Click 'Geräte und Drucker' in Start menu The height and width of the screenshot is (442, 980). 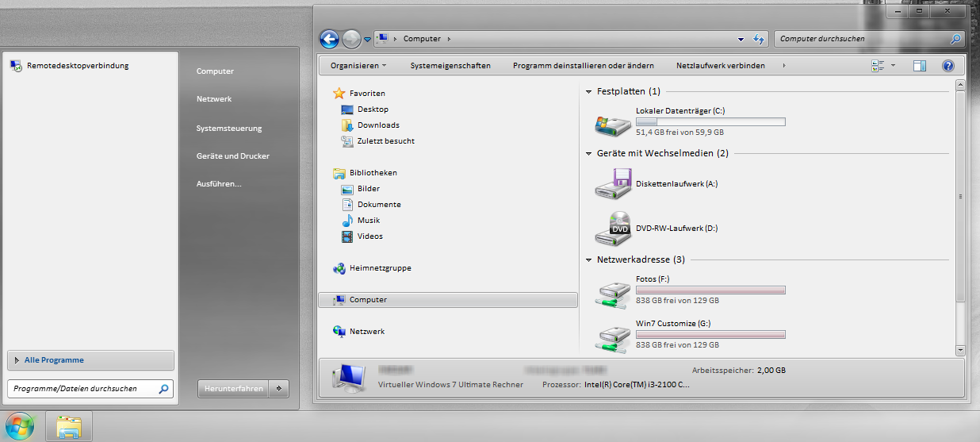coord(233,156)
